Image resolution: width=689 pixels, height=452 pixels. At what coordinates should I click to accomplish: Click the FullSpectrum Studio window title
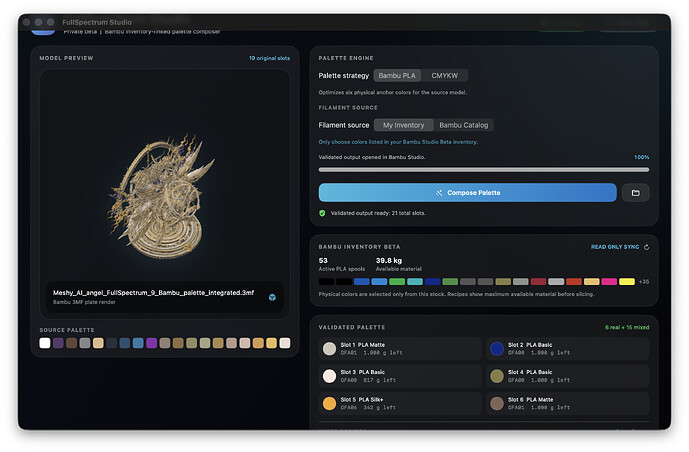[97, 22]
